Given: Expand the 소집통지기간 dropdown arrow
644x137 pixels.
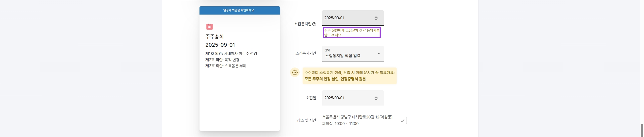Looking at the screenshot, I should [379, 53].
